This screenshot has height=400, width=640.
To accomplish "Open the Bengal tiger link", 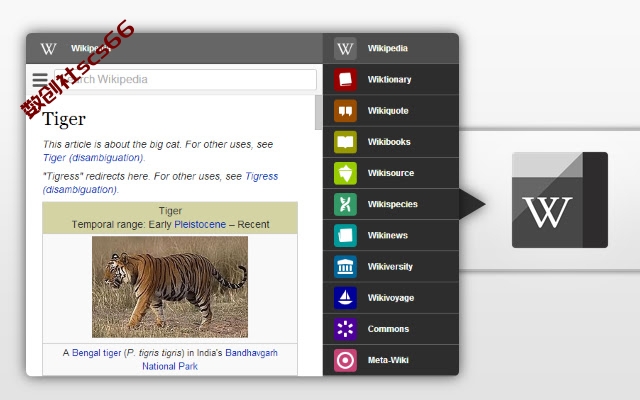I will click(x=96, y=353).
